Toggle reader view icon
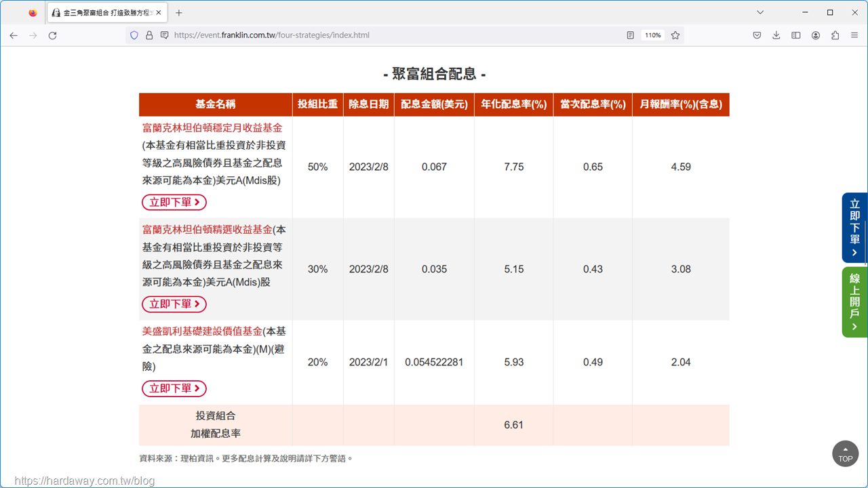The image size is (868, 488). point(631,35)
